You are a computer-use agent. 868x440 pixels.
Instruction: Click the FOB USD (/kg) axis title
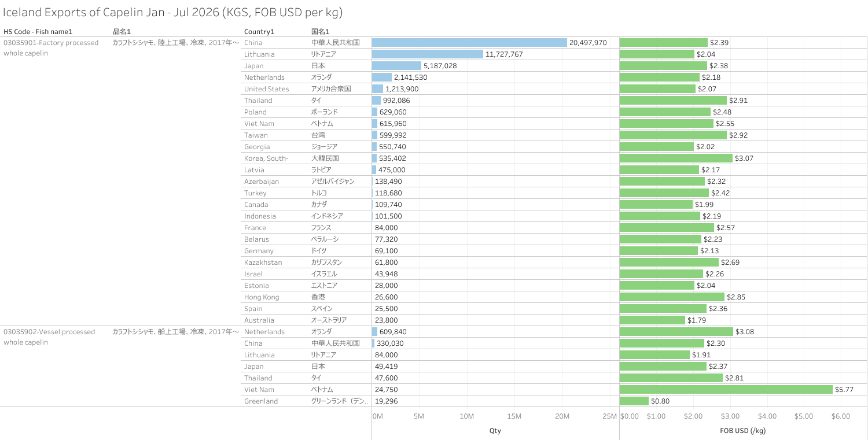point(743,431)
